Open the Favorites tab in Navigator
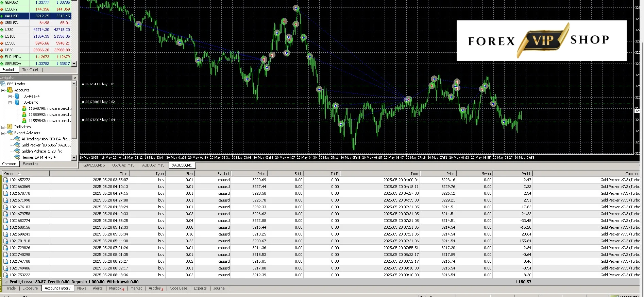The width and height of the screenshot is (644, 297). click(31, 164)
